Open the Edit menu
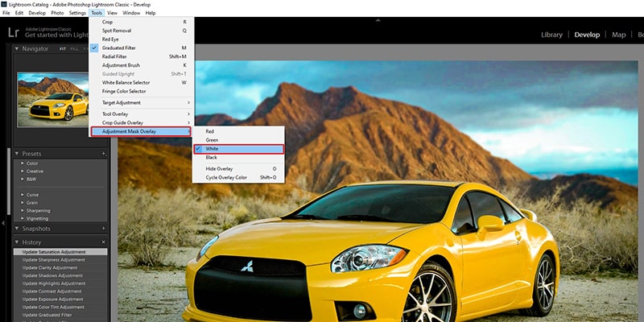 [x=19, y=13]
